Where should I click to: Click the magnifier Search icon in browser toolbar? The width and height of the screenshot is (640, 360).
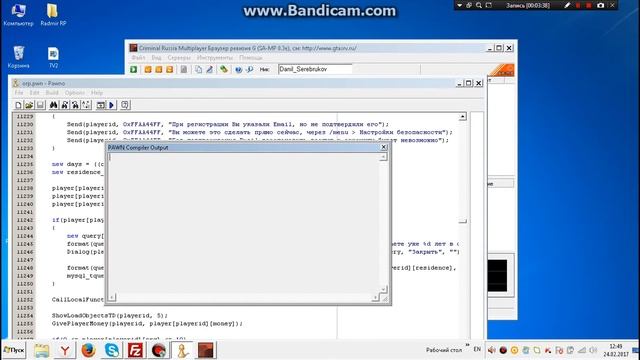tap(249, 69)
